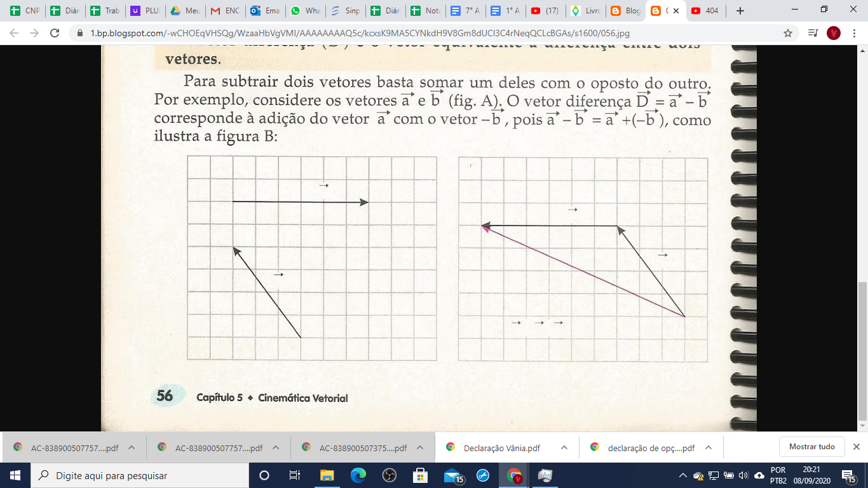
Task: Open File Explorer from taskbar
Action: point(327,475)
